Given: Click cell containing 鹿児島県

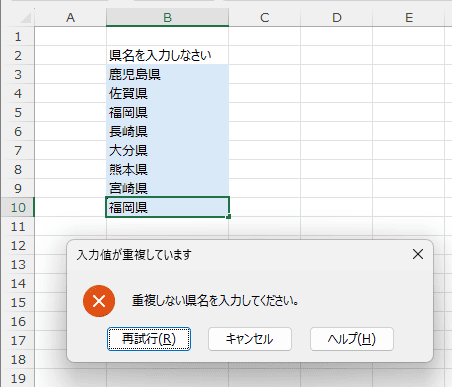Looking at the screenshot, I should [x=167, y=74].
